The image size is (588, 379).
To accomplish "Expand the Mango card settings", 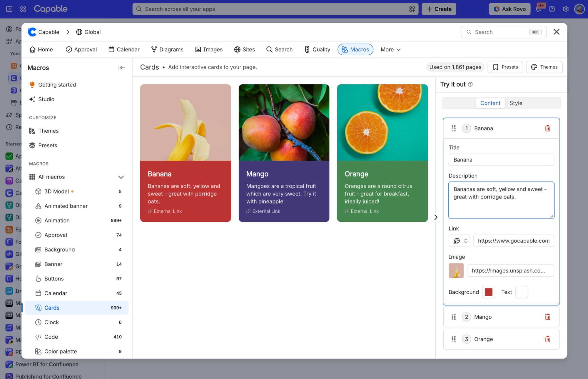I will [x=501, y=317].
